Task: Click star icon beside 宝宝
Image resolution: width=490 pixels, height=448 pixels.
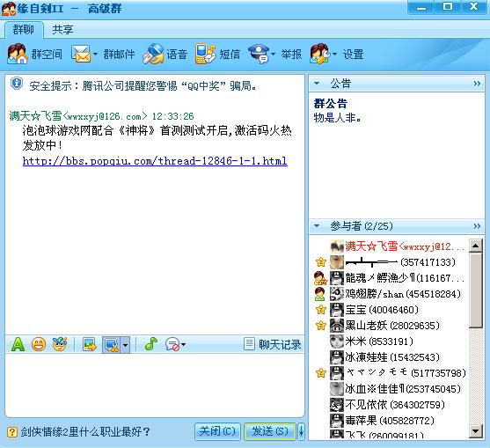Action: coord(321,310)
